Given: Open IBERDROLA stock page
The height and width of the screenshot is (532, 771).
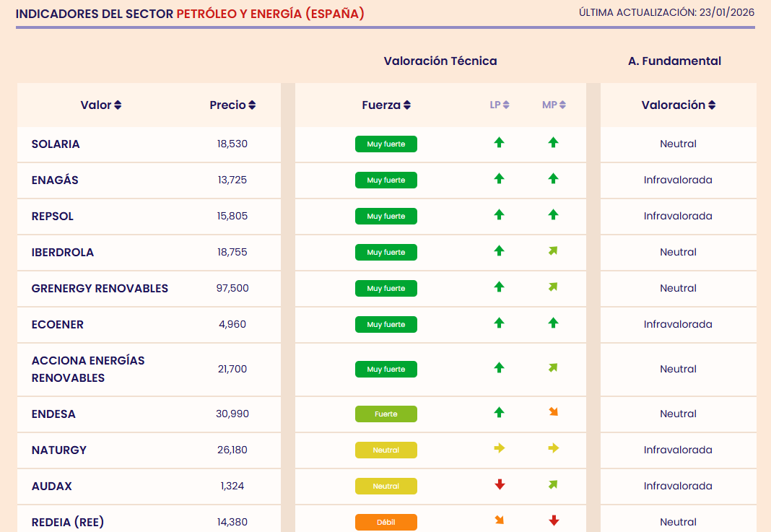Looking at the screenshot, I should click(x=63, y=252).
